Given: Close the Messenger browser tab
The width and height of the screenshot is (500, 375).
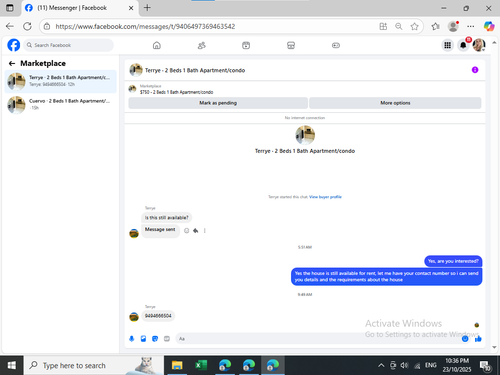Looking at the screenshot, I should pos(131,8).
